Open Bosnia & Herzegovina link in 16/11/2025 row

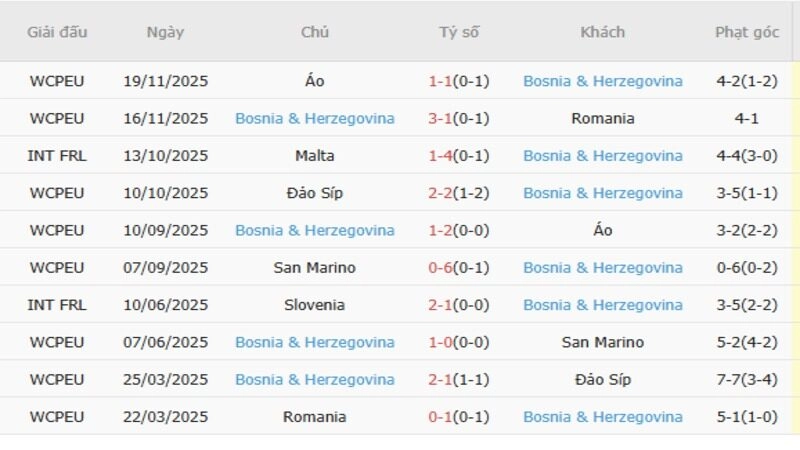tap(315, 118)
